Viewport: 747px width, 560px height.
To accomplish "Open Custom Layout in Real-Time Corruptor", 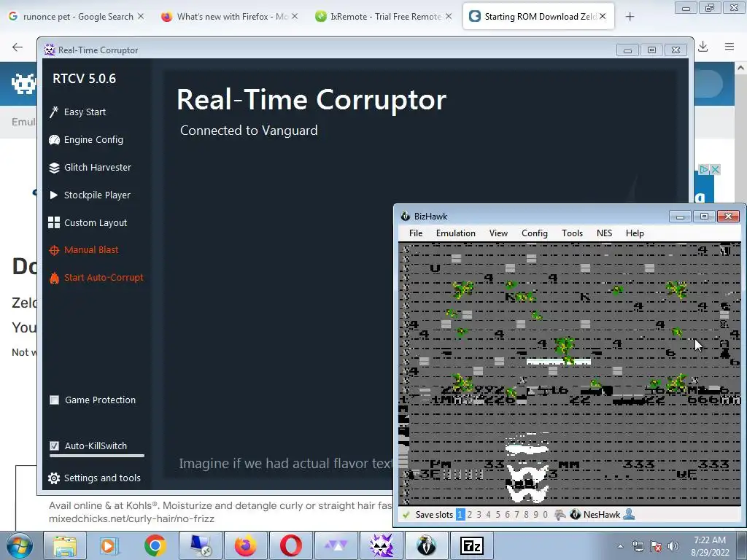I will click(88, 222).
